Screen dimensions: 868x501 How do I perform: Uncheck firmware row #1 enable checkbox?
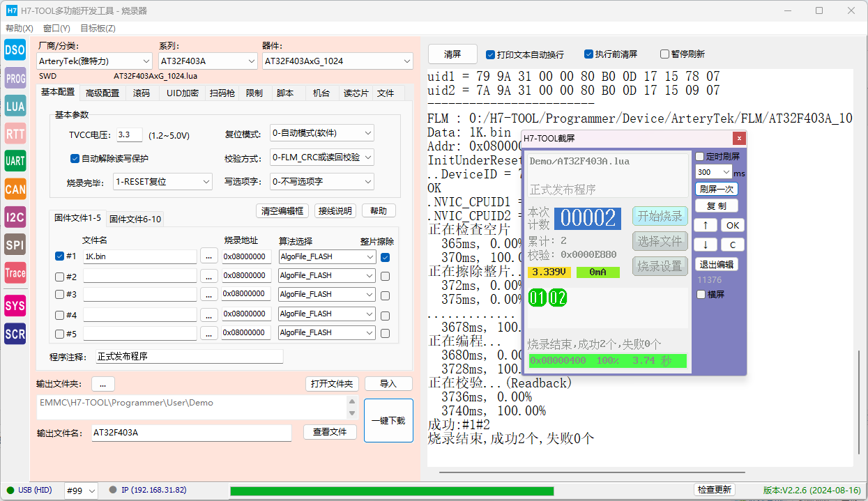point(59,256)
